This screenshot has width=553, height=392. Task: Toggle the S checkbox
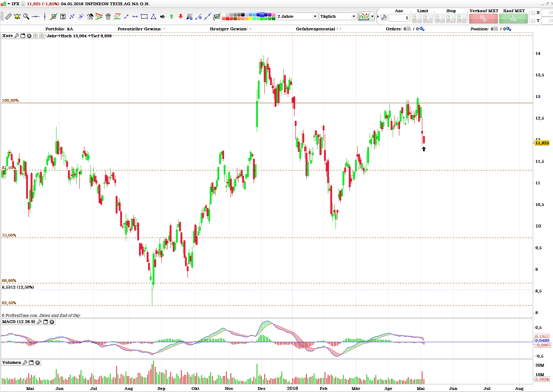pyautogui.click(x=533, y=13)
